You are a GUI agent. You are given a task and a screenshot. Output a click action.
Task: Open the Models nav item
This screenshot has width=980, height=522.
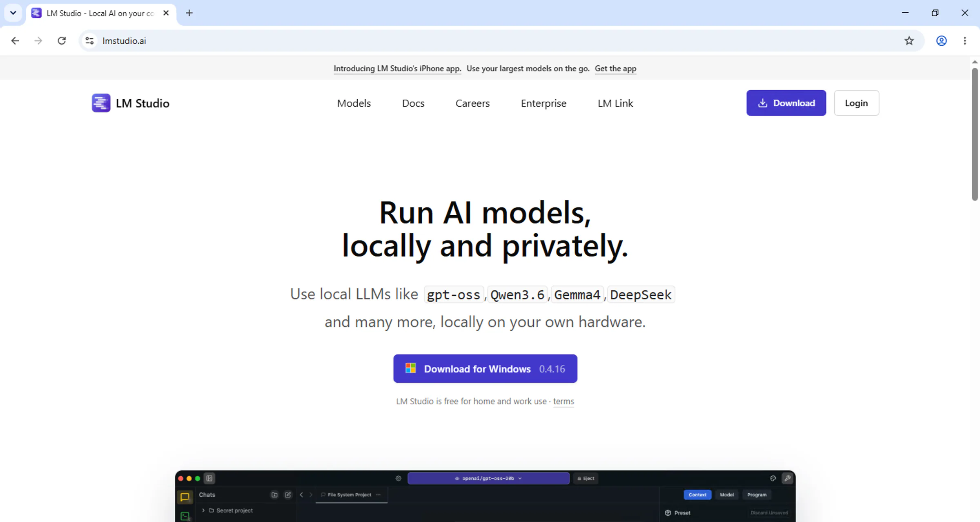pos(354,103)
